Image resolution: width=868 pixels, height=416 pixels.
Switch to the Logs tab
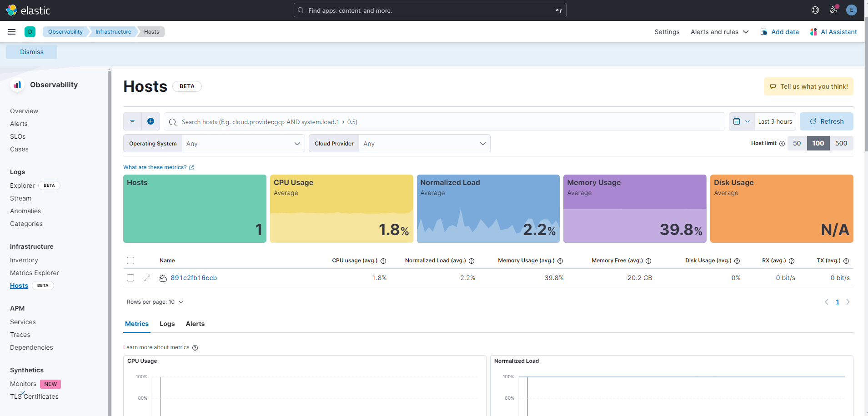coord(167,324)
